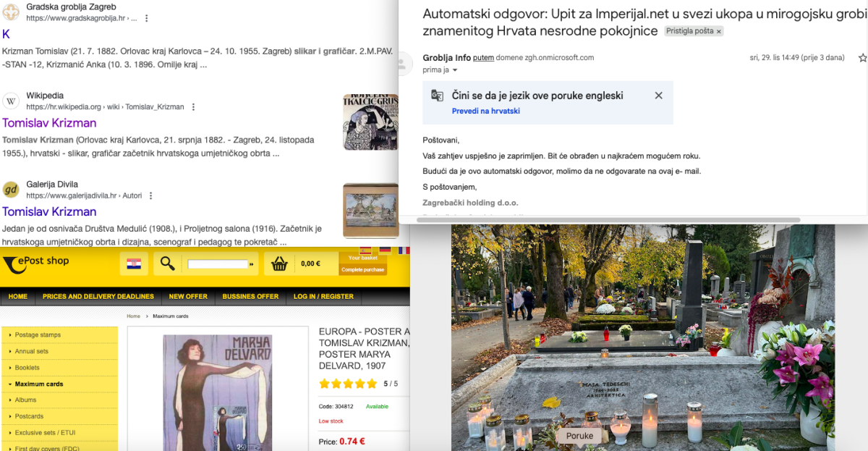This screenshot has height=451, width=868.
Task: Click the ePost shop logo
Action: (36, 263)
